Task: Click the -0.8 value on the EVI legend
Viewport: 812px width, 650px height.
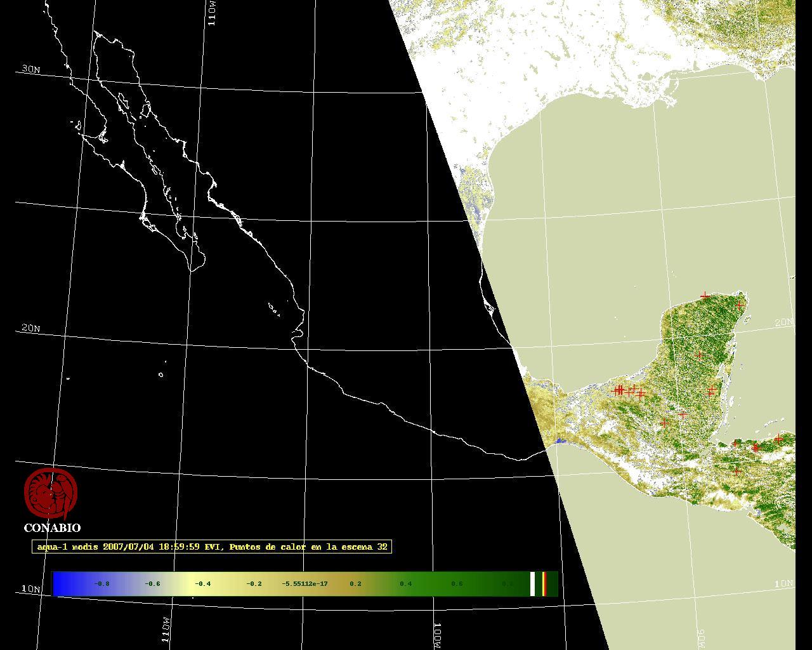Action: (x=101, y=583)
